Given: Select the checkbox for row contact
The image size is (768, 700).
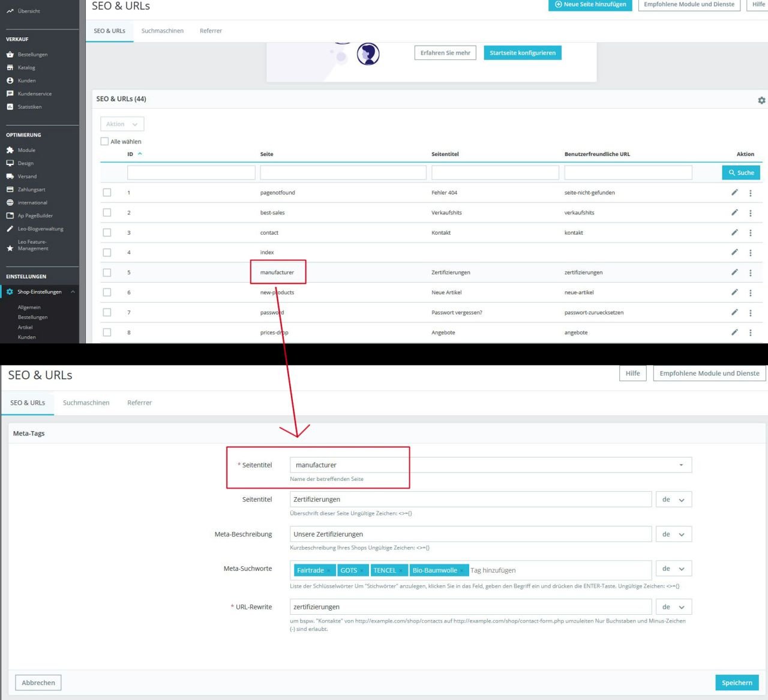Looking at the screenshot, I should point(107,232).
